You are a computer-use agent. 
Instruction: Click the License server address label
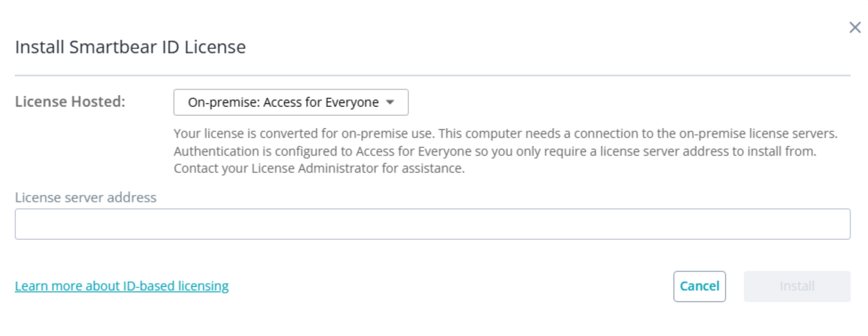[86, 197]
